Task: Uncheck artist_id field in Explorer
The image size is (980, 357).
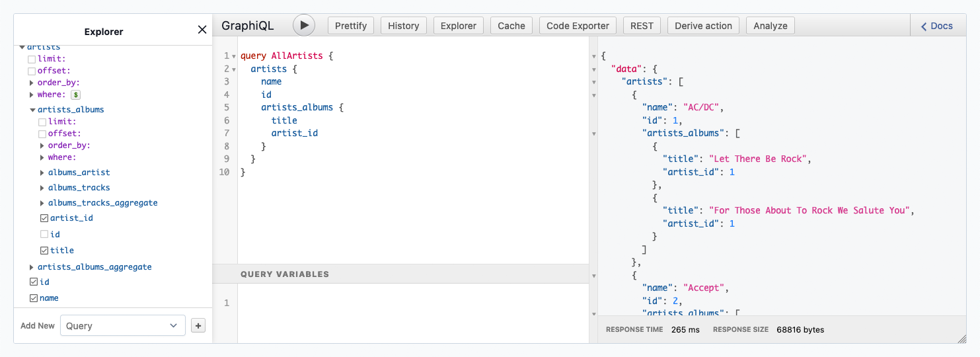Action: pyautogui.click(x=44, y=218)
